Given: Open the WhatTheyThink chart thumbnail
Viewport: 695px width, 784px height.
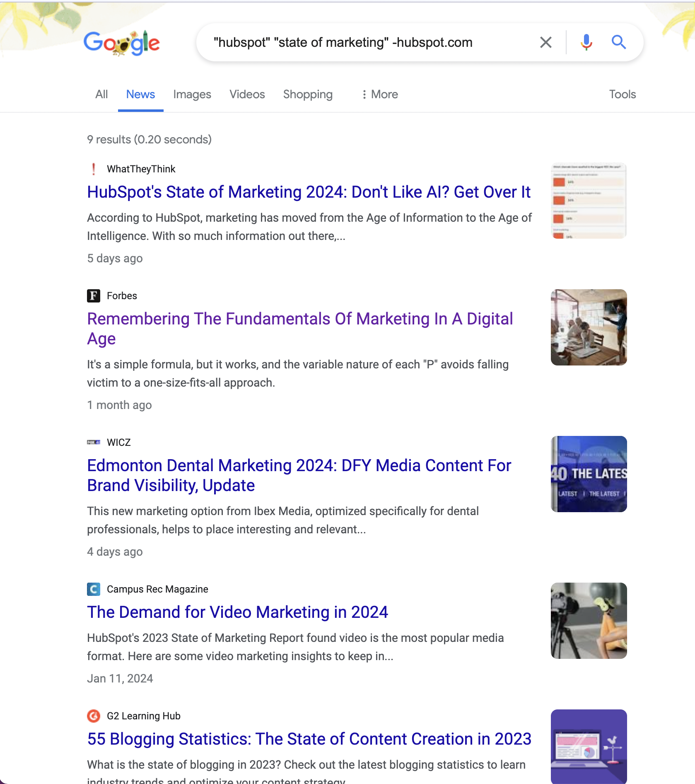Looking at the screenshot, I should [589, 201].
